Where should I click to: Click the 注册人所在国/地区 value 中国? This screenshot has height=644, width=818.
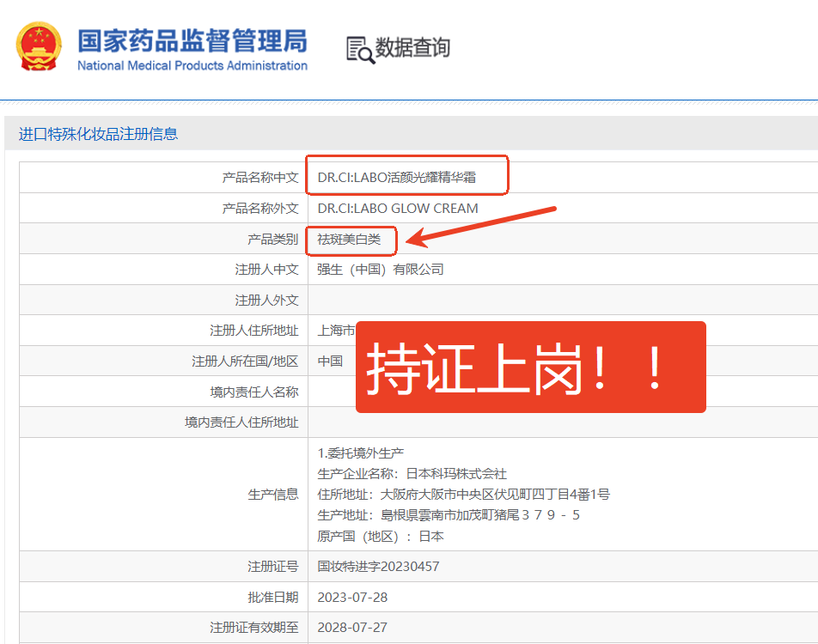pos(330,361)
